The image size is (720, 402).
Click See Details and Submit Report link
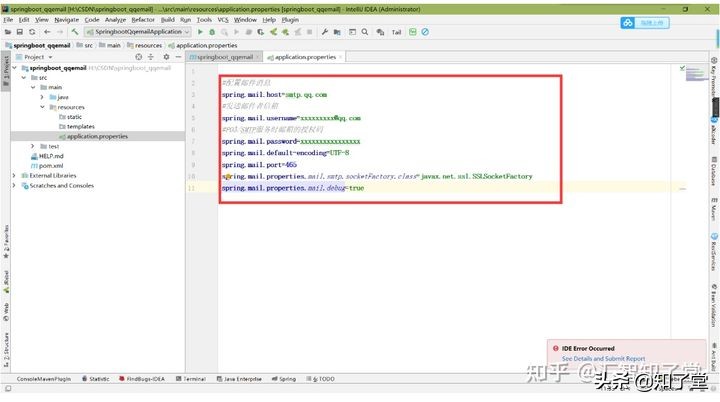coord(603,358)
